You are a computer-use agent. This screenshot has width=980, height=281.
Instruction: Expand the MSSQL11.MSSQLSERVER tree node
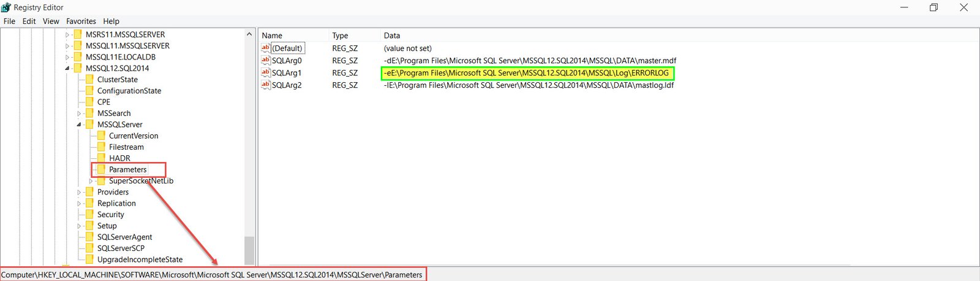coord(67,46)
